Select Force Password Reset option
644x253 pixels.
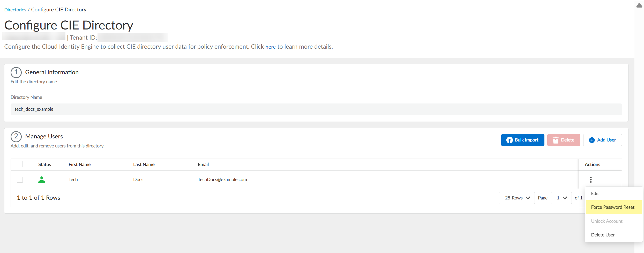point(612,207)
